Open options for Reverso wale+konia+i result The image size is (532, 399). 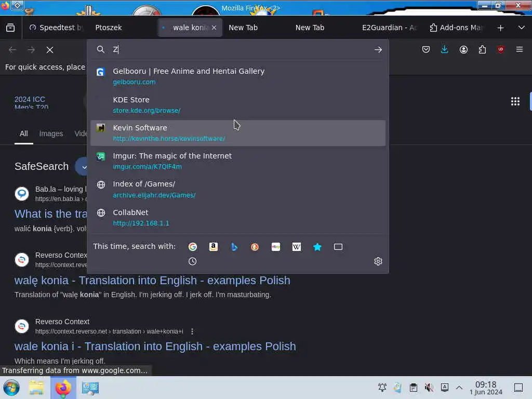(192, 331)
